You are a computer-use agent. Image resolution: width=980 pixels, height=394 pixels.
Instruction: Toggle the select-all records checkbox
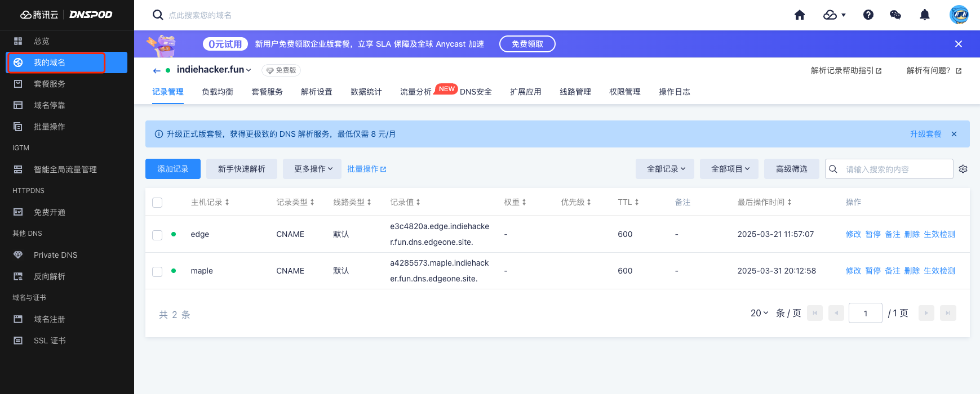point(157,203)
